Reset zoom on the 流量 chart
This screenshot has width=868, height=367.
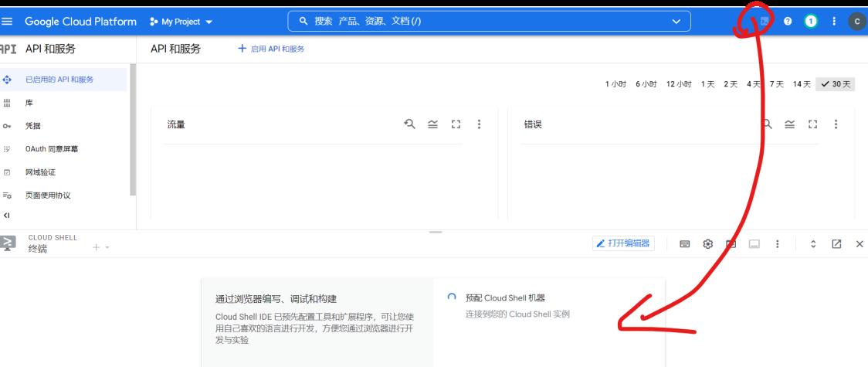point(409,124)
